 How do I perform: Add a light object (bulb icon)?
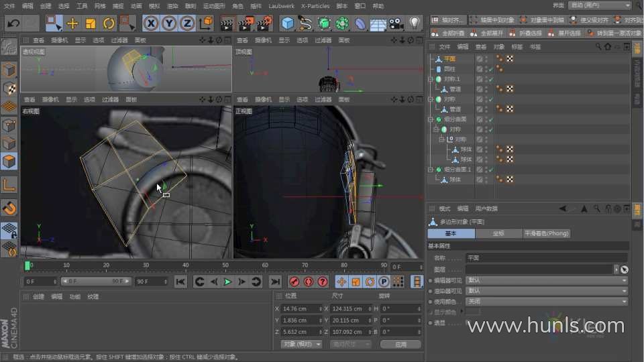tap(415, 23)
